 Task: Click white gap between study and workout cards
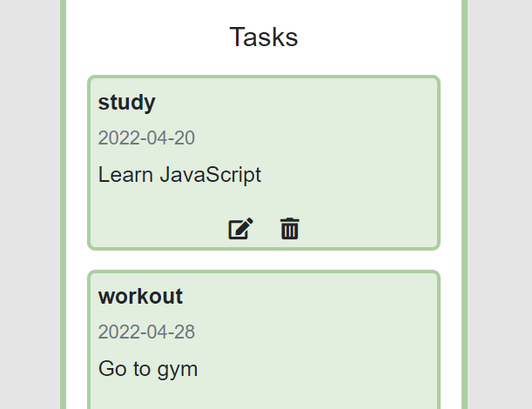[264, 260]
